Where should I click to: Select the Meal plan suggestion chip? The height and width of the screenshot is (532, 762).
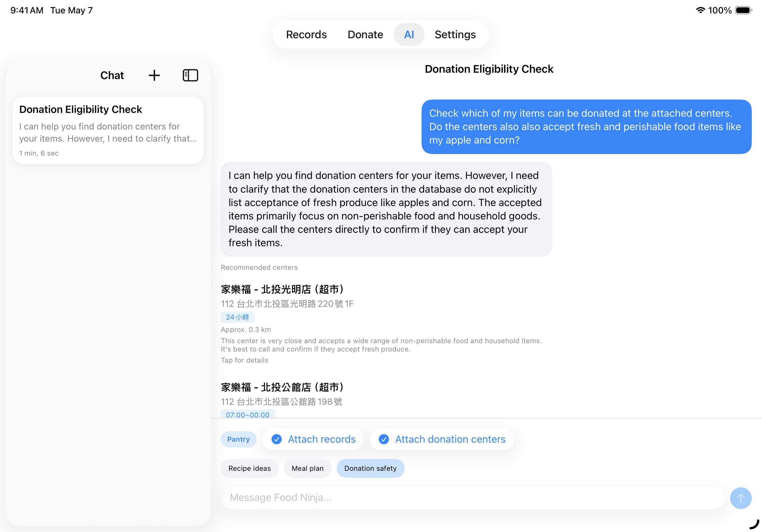pyautogui.click(x=307, y=468)
